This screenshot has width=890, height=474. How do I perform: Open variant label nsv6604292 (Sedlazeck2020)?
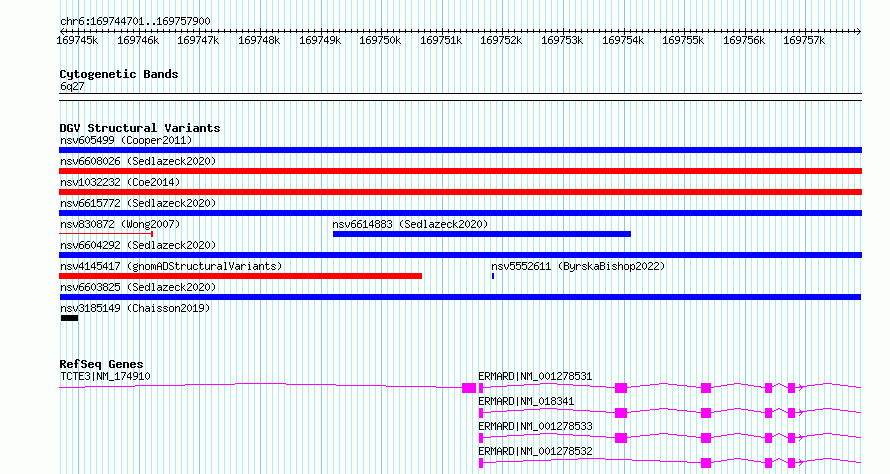[x=138, y=245]
